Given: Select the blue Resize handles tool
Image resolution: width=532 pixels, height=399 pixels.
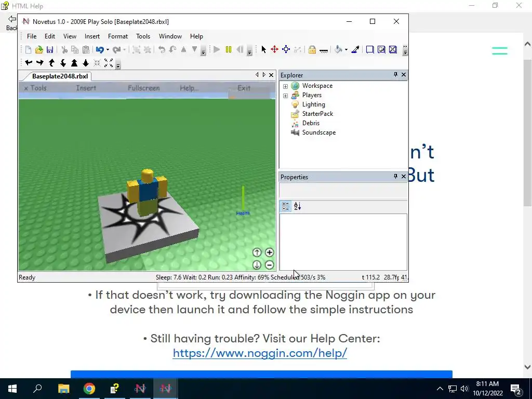Looking at the screenshot, I should (x=286, y=50).
